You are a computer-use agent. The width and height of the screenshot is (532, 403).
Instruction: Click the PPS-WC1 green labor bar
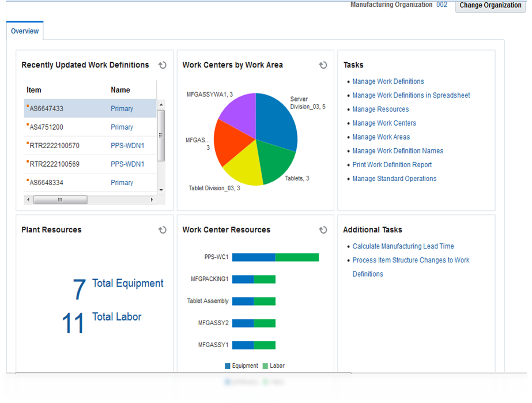297,257
